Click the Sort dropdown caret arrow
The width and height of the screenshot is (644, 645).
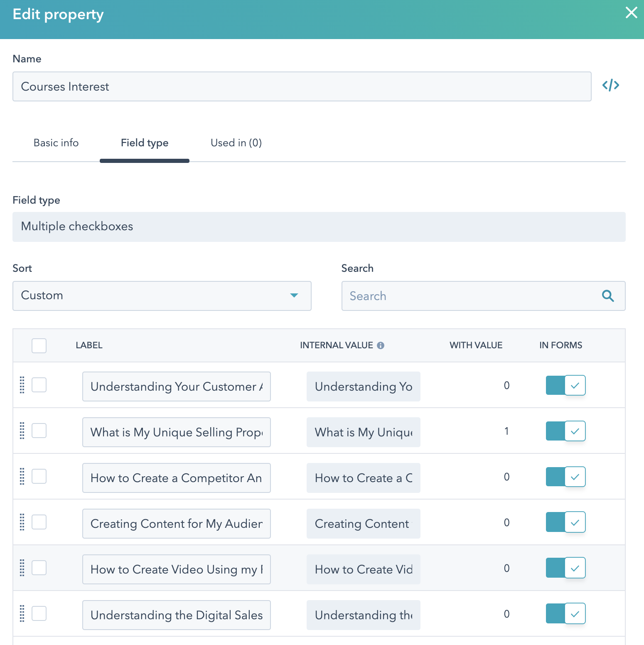(294, 295)
